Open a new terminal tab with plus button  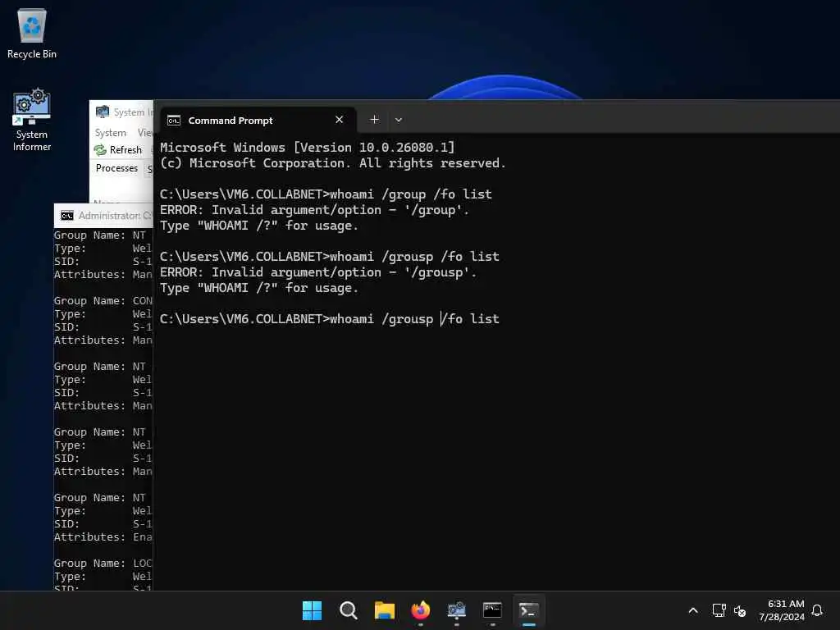[374, 120]
